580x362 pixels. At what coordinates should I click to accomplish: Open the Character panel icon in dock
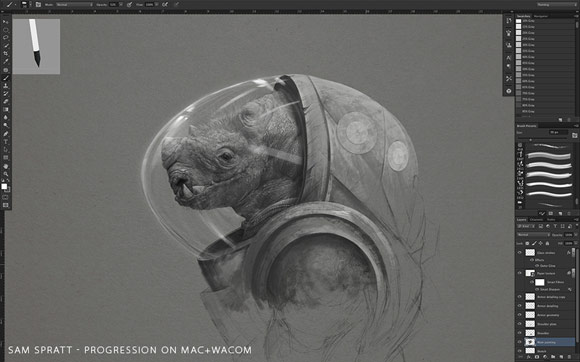pos(509,57)
